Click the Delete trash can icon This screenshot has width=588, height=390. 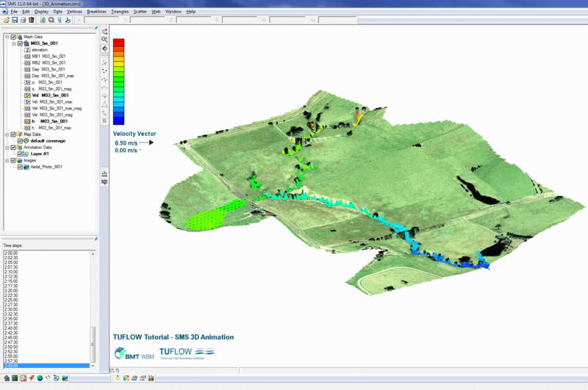point(31,20)
